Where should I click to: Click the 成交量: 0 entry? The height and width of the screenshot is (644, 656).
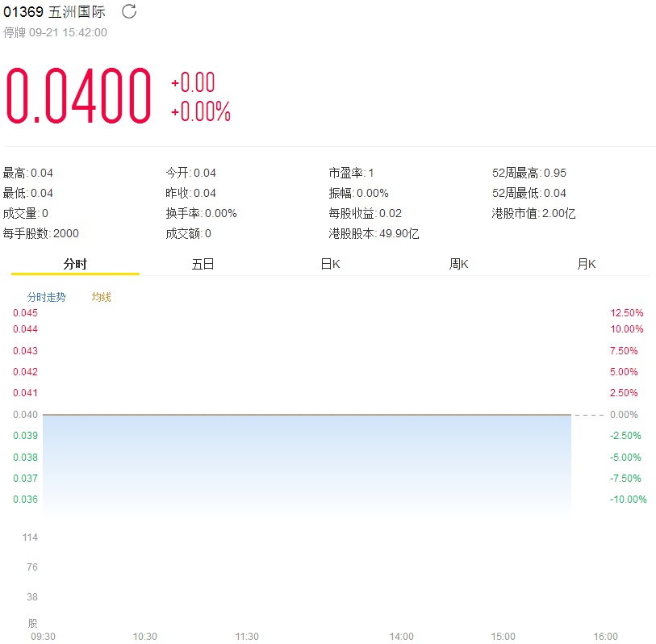pyautogui.click(x=26, y=213)
